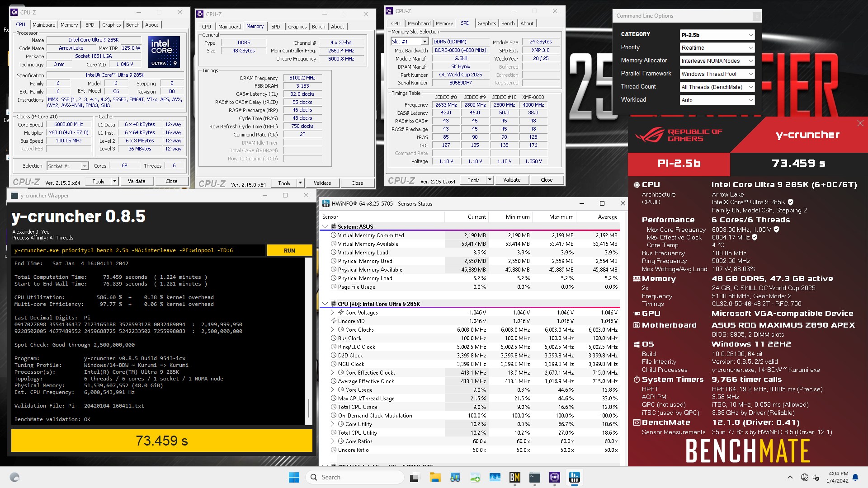
Task: Open the Windows Start menu
Action: pyautogui.click(x=294, y=477)
